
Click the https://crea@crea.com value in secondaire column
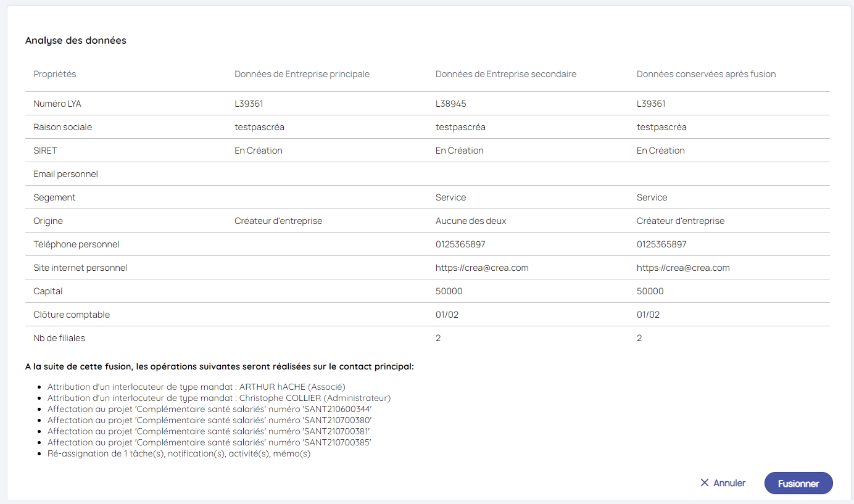(x=482, y=268)
